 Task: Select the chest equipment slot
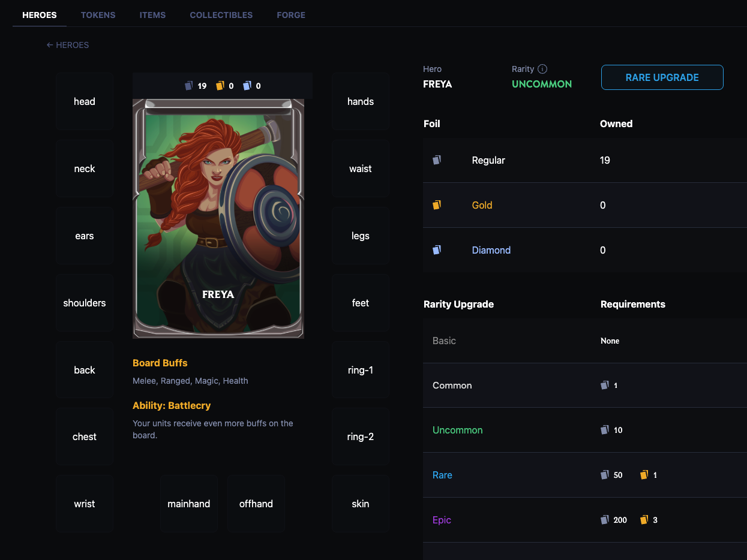(85, 436)
